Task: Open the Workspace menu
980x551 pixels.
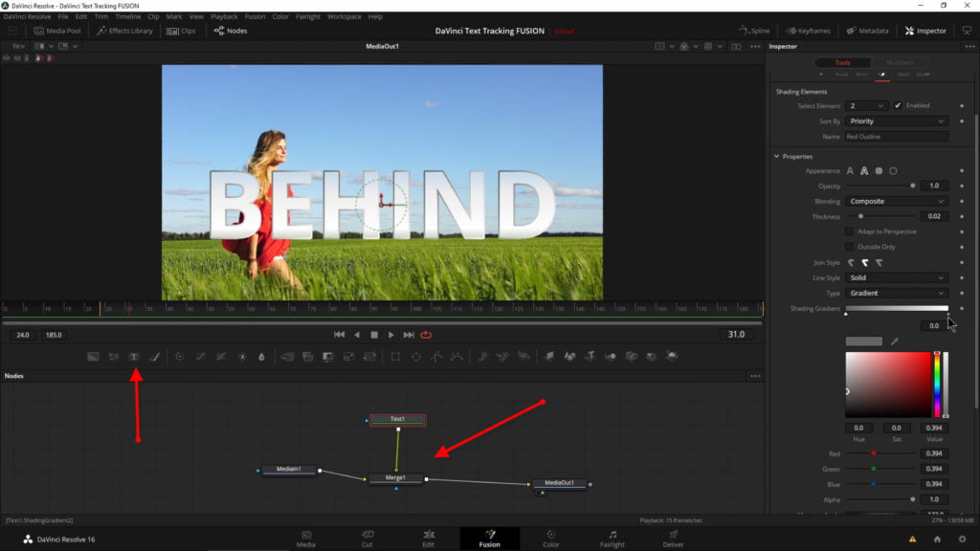Action: [x=345, y=17]
